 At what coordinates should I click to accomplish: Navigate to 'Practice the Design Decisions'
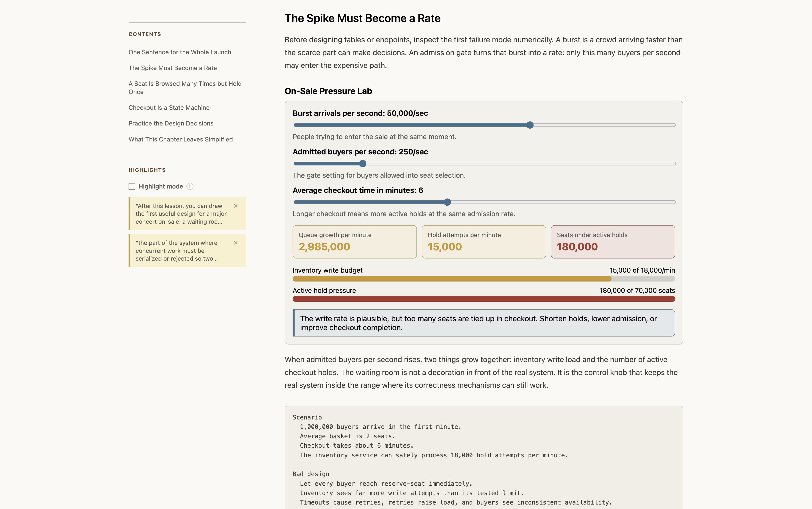coord(171,123)
